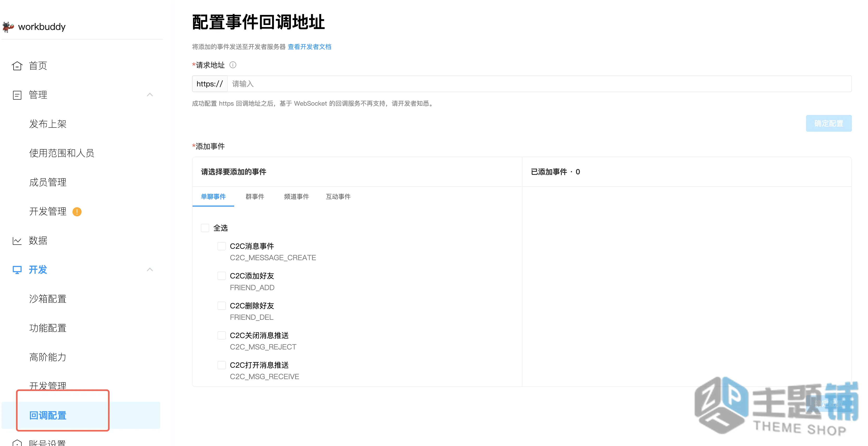Click the 确定配置 button near the URL field
Viewport: 868px width, 446px height.
[828, 123]
